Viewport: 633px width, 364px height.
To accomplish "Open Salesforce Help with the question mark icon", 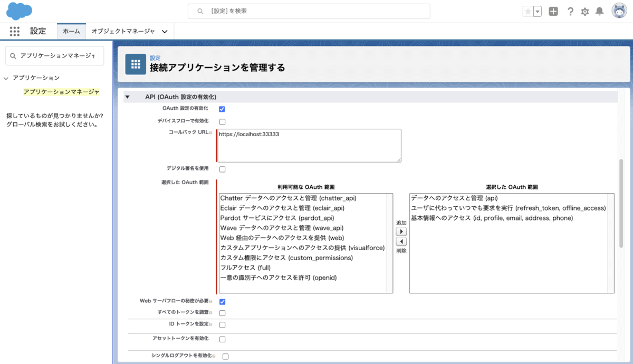I will tap(570, 11).
